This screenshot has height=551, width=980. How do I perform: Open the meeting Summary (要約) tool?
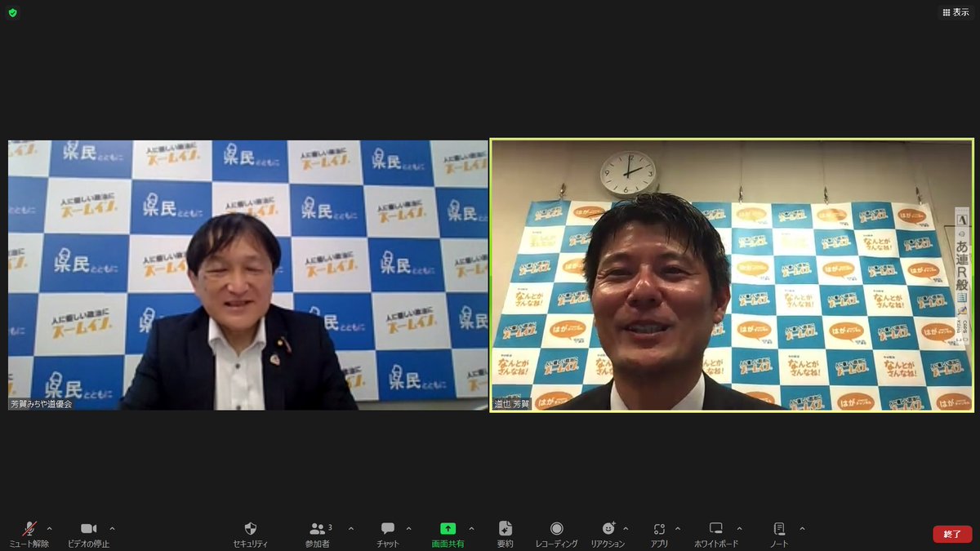[506, 535]
